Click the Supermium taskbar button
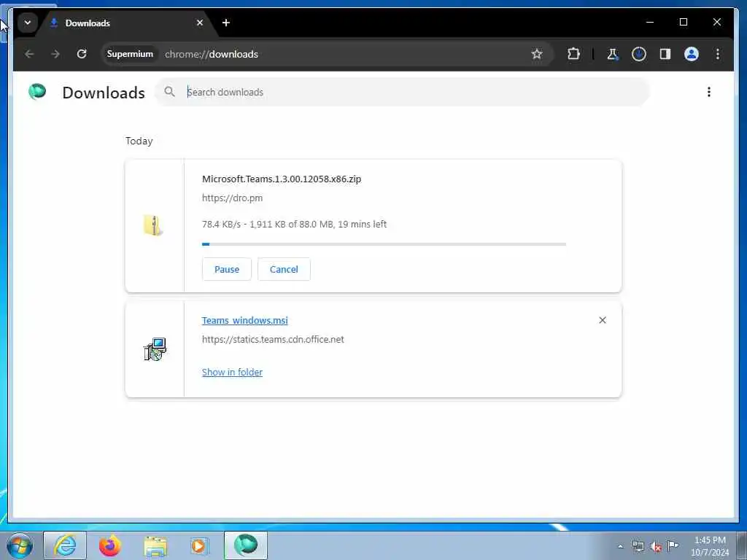The height and width of the screenshot is (560, 747). 246,545
